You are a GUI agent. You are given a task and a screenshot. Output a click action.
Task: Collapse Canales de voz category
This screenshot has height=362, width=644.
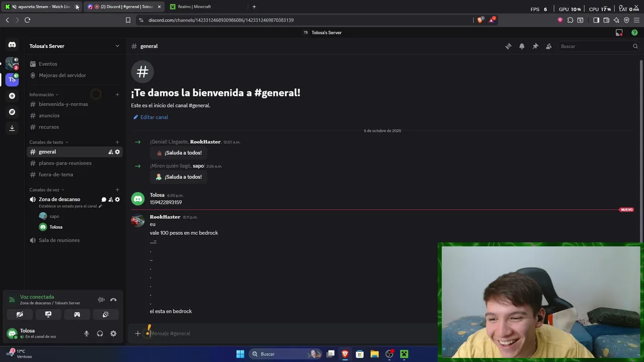(47, 190)
